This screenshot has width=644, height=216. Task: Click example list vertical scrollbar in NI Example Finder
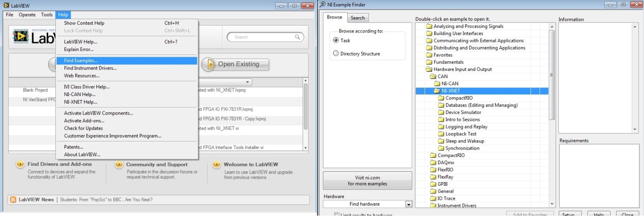(x=552, y=115)
